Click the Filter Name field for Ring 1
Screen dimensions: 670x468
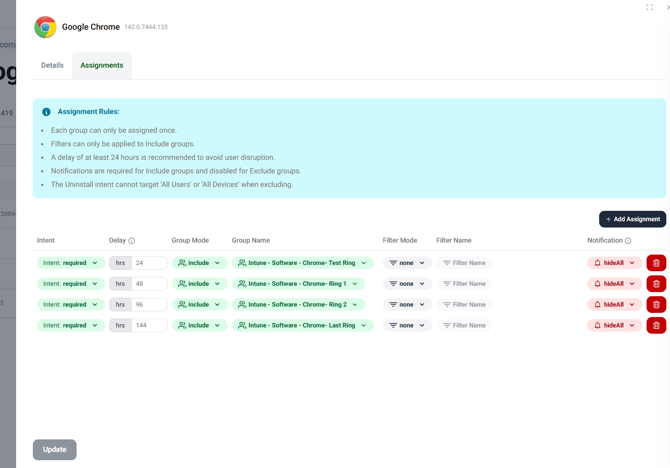tap(464, 284)
